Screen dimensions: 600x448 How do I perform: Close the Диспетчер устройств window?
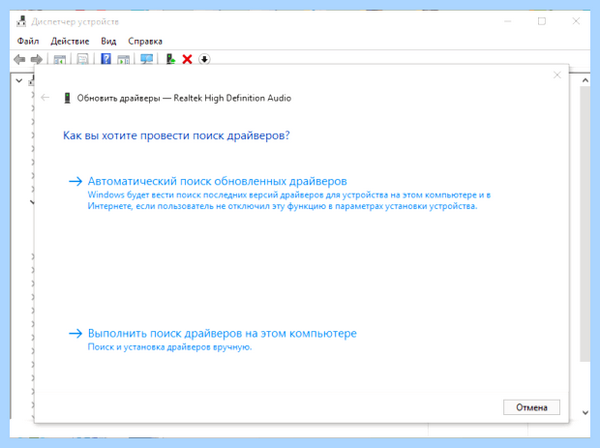coord(576,21)
